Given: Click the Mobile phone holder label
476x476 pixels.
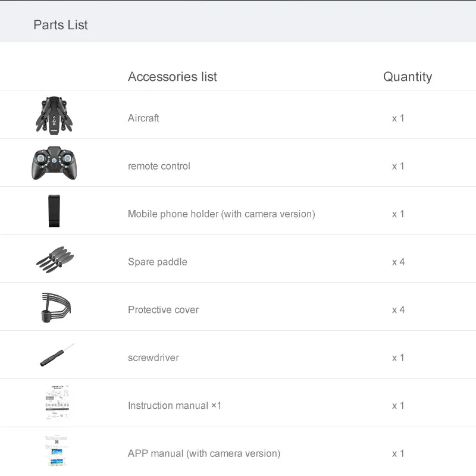Looking at the screenshot, I should [x=221, y=214].
